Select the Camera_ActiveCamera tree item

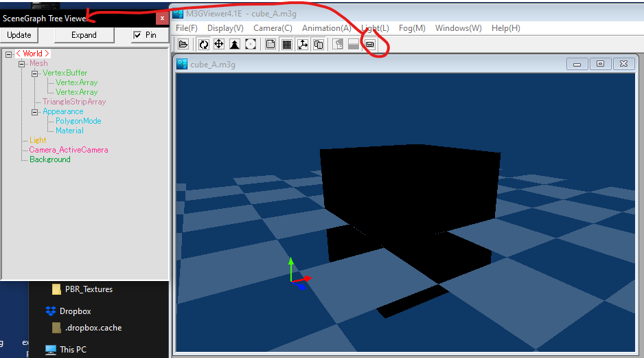pyautogui.click(x=69, y=150)
